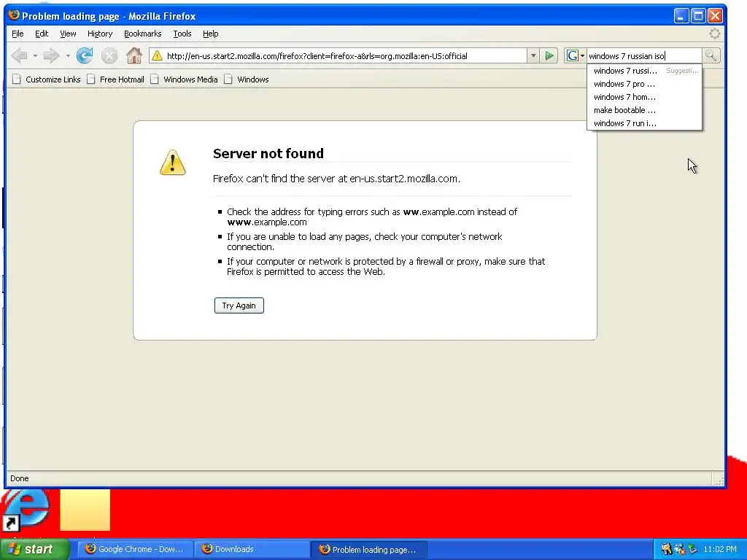
Task: Switch to Downloads taskbar window
Action: coord(252,549)
